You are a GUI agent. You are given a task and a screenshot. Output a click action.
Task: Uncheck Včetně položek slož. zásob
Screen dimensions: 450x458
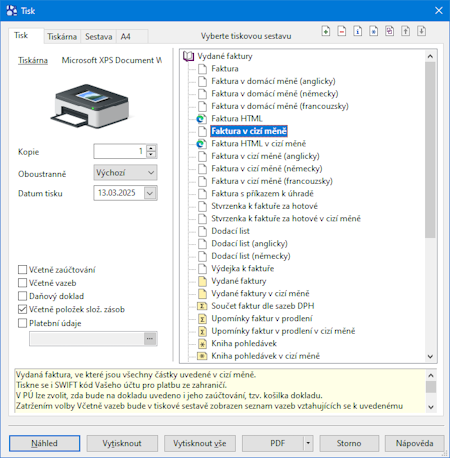pyautogui.click(x=22, y=309)
